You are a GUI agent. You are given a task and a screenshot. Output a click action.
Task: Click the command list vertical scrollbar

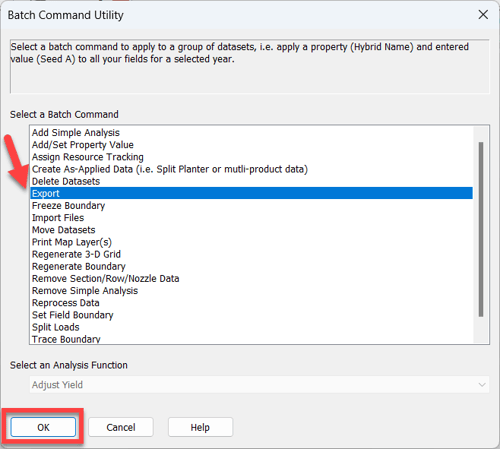click(481, 229)
